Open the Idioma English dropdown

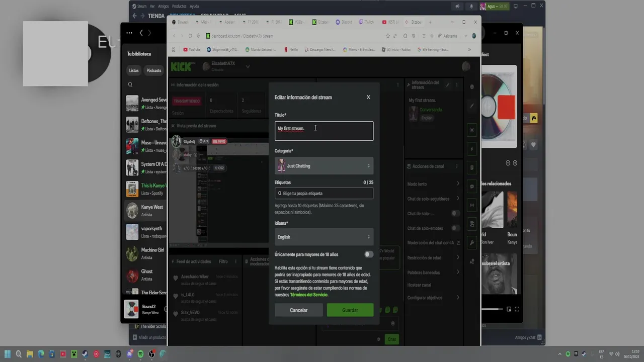click(x=324, y=237)
